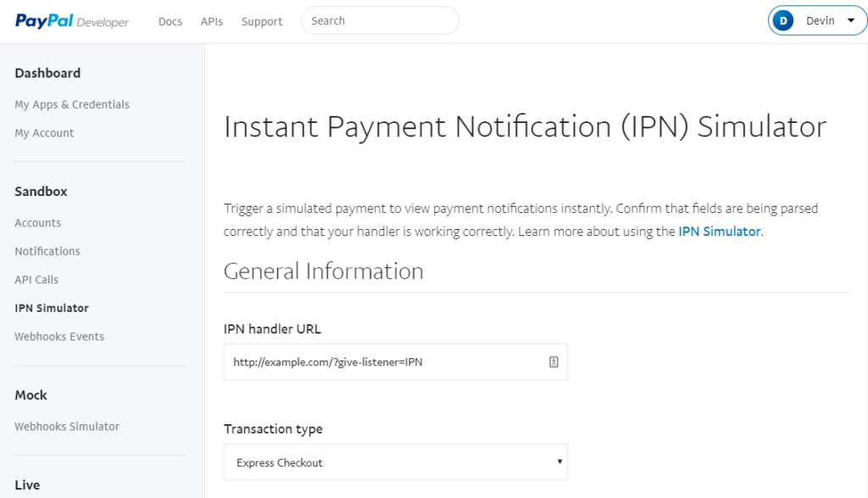
Task: Open the Docs menu
Action: [x=170, y=21]
